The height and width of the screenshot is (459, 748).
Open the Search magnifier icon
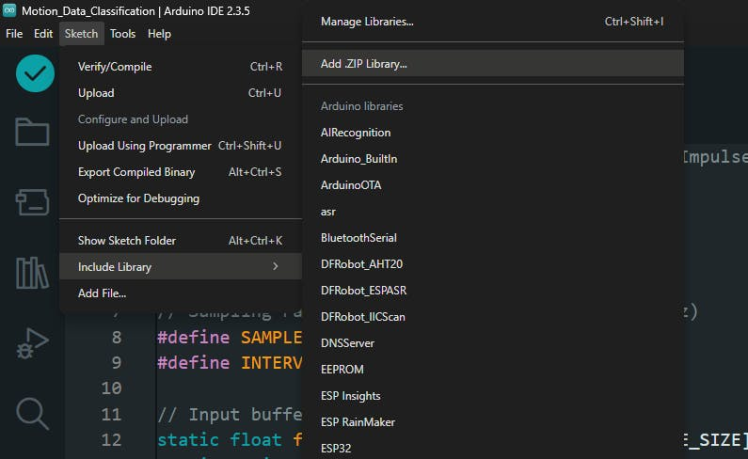point(32,413)
